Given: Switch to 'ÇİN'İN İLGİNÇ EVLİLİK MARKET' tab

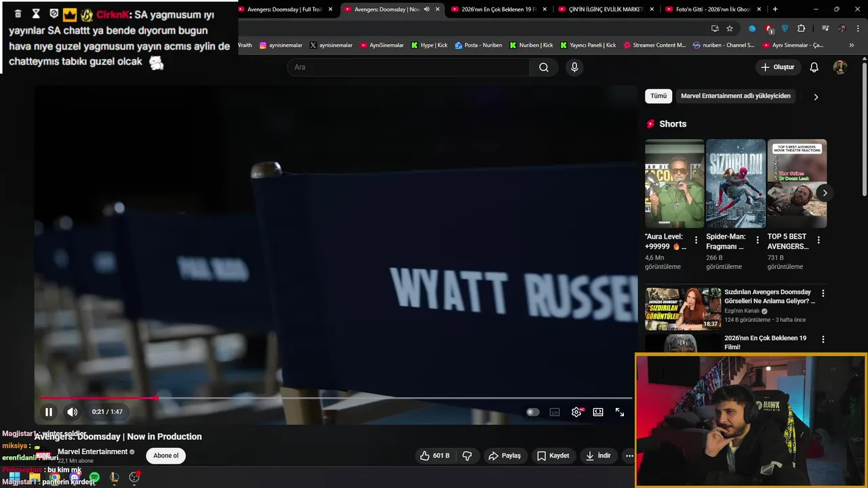Looking at the screenshot, I should 606,9.
